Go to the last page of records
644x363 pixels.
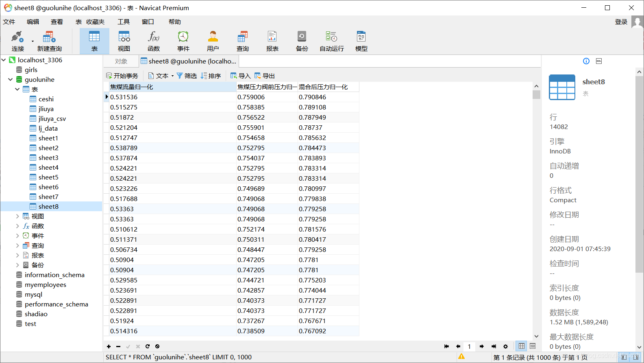click(494, 346)
